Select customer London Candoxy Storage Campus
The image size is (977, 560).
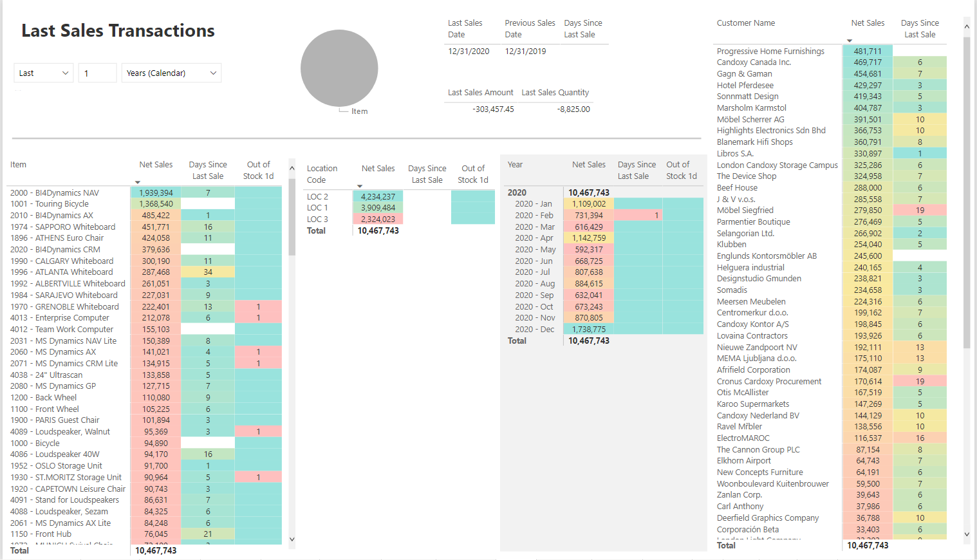click(777, 165)
